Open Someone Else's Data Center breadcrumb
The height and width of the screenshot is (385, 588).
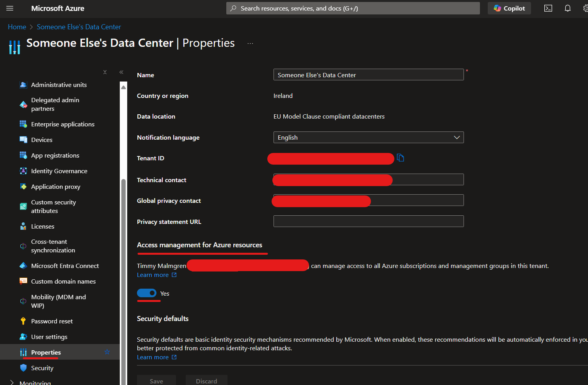(79, 27)
